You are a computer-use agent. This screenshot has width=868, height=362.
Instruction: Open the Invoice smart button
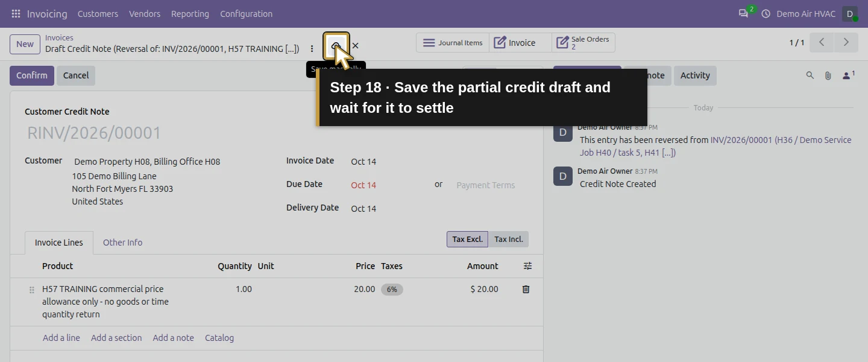[520, 43]
